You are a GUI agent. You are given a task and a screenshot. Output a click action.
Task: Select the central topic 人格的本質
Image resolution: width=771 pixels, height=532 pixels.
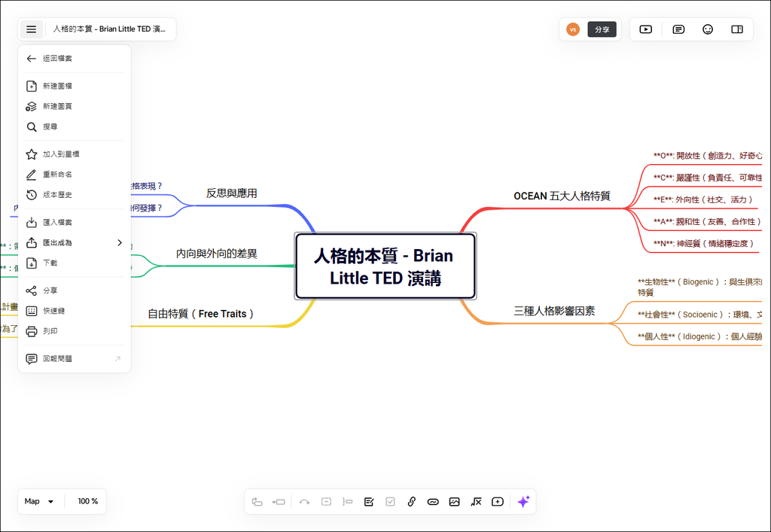click(385, 266)
